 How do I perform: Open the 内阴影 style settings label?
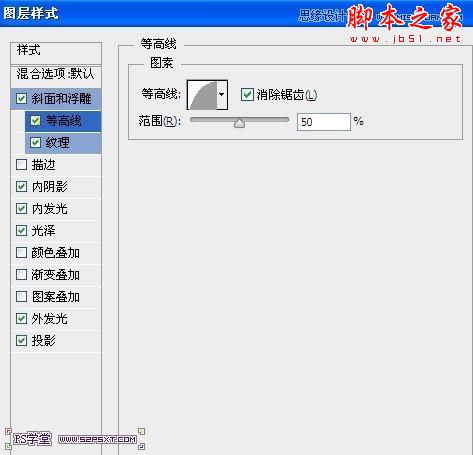pos(50,187)
